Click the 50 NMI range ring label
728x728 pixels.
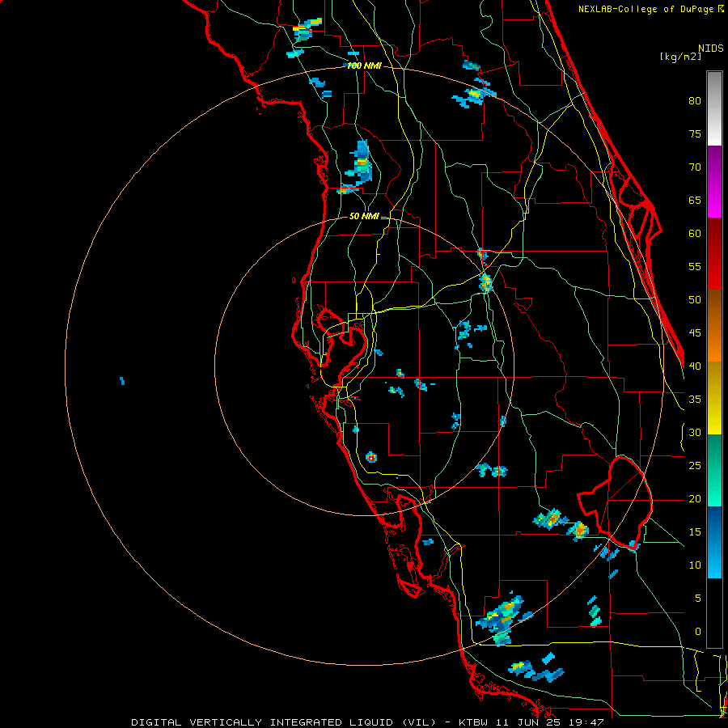(x=364, y=216)
